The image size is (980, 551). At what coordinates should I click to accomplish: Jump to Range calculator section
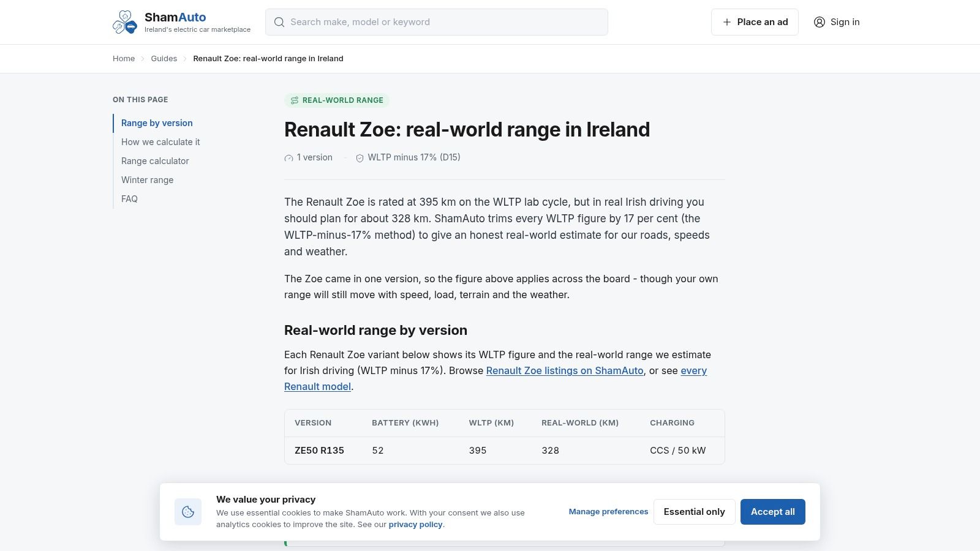click(155, 161)
